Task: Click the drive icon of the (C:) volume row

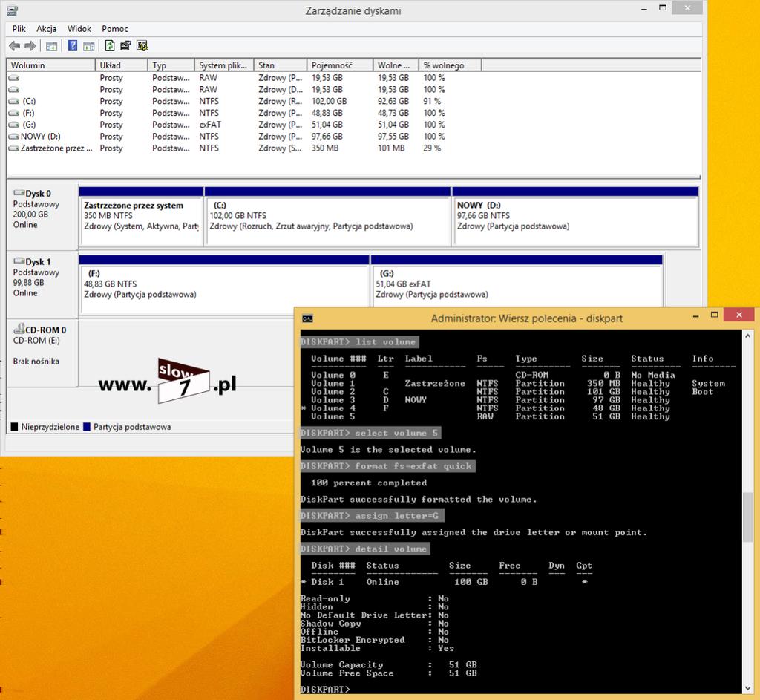Action: (x=14, y=101)
